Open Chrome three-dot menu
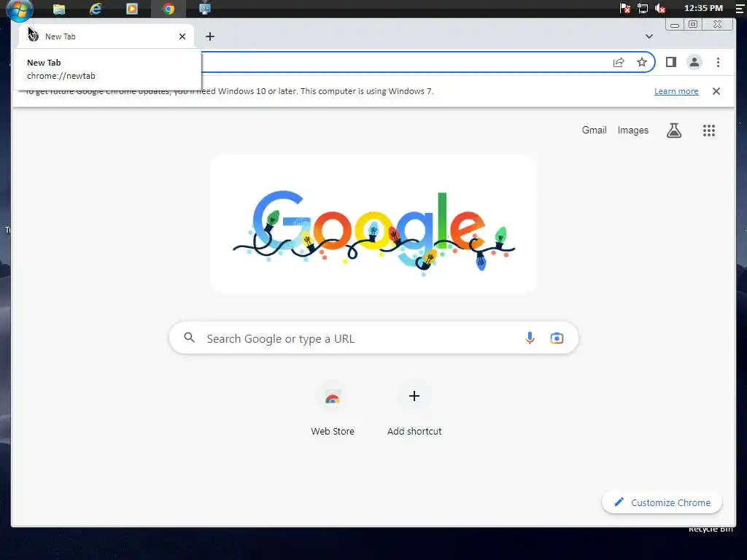The image size is (747, 560). [718, 62]
